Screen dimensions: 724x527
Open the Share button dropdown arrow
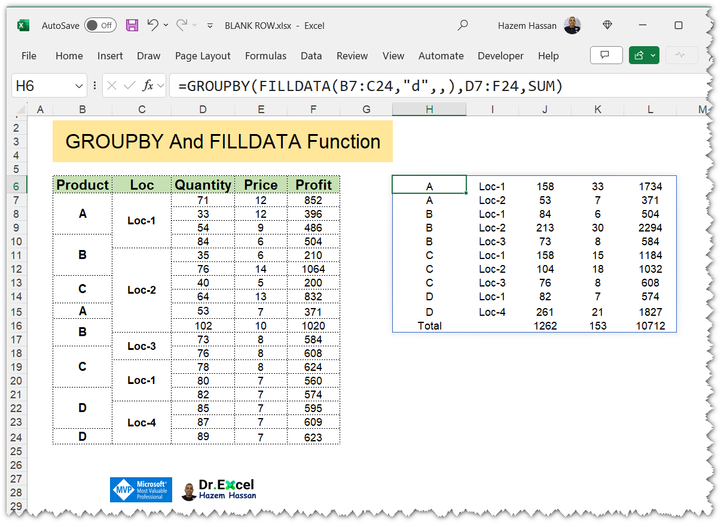coord(653,55)
